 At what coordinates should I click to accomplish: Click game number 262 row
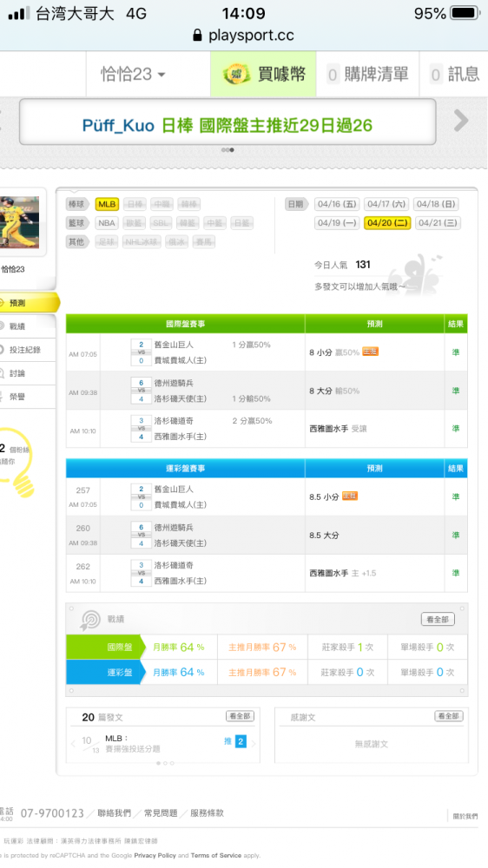click(x=267, y=573)
